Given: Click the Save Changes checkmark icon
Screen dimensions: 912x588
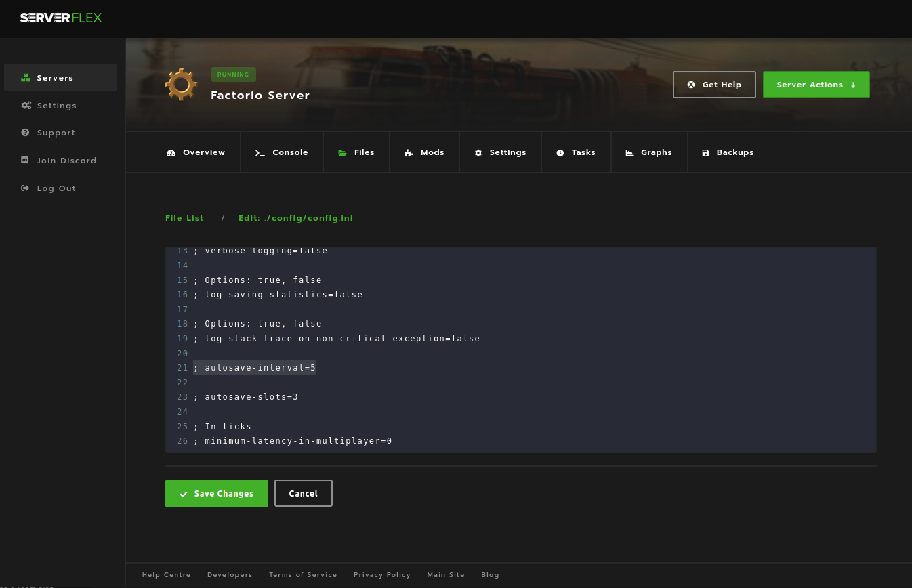Looking at the screenshot, I should click(184, 494).
